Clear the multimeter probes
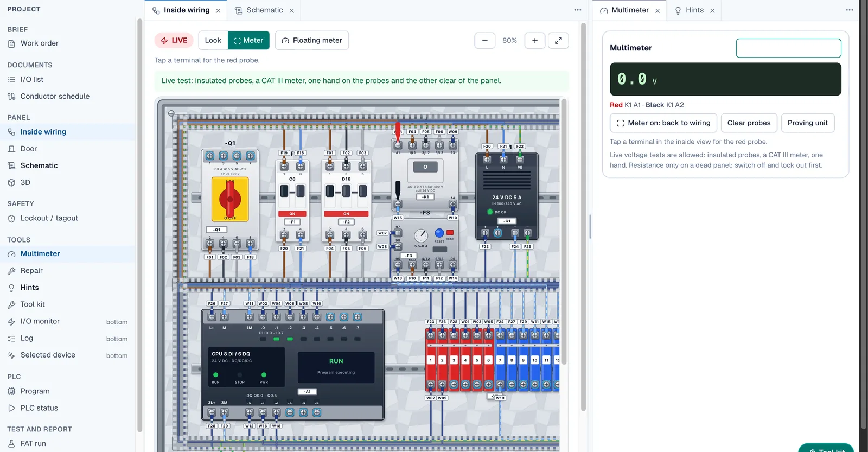Viewport: 868px width, 452px height. (749, 123)
